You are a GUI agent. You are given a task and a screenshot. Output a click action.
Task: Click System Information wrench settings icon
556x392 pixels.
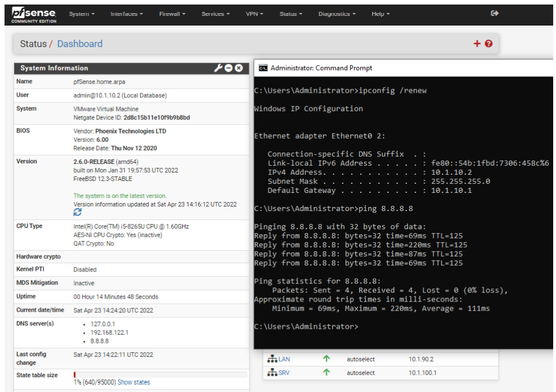point(218,68)
